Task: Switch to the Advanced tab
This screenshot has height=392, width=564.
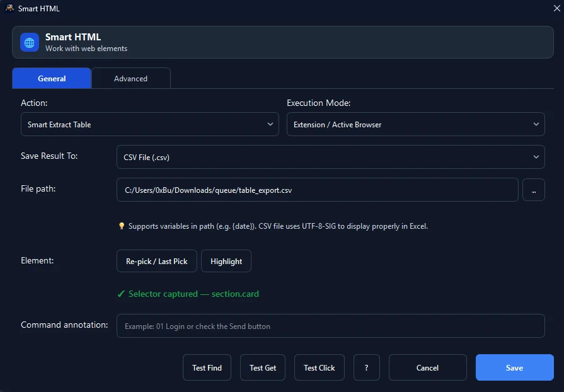Action: click(131, 78)
